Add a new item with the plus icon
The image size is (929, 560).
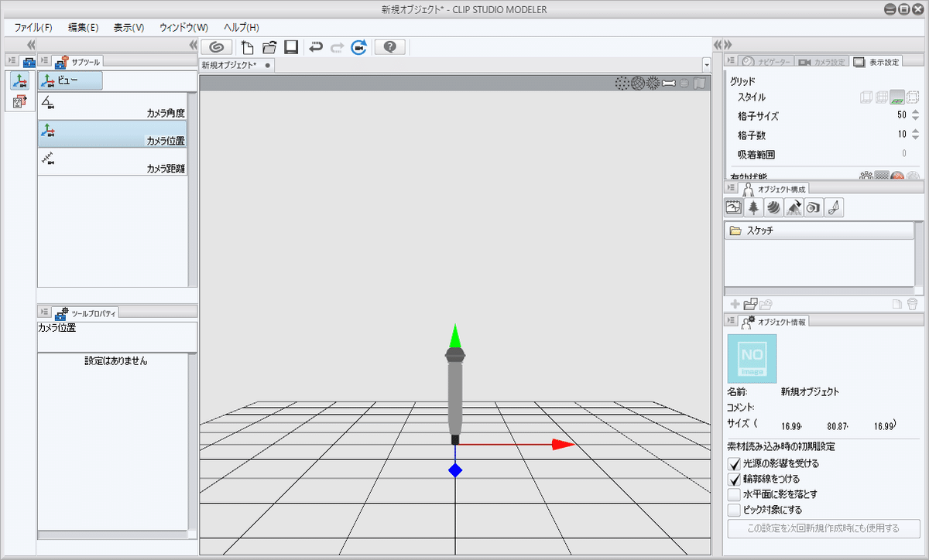tap(735, 304)
